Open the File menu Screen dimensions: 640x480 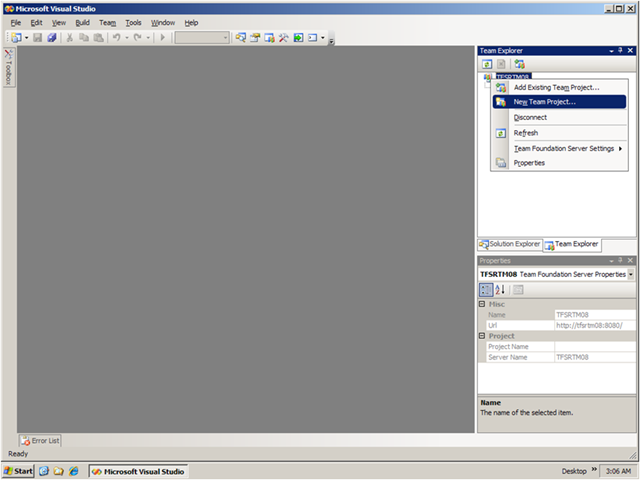[16, 23]
